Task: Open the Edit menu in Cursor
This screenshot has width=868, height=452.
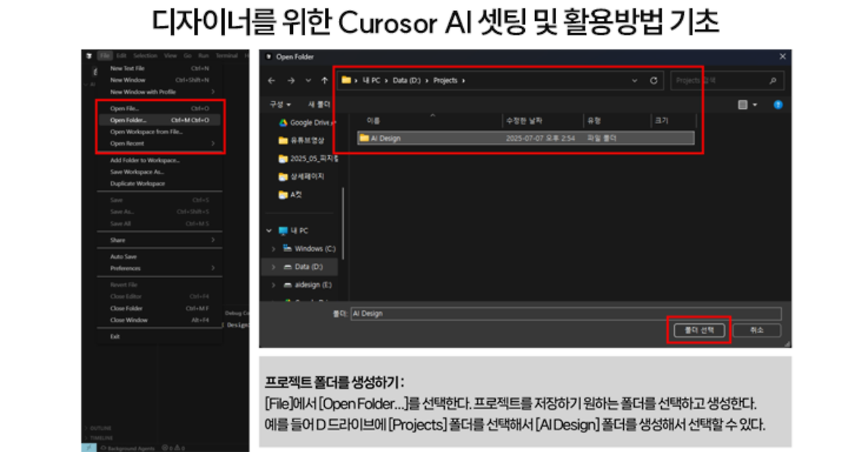Action: coord(121,56)
